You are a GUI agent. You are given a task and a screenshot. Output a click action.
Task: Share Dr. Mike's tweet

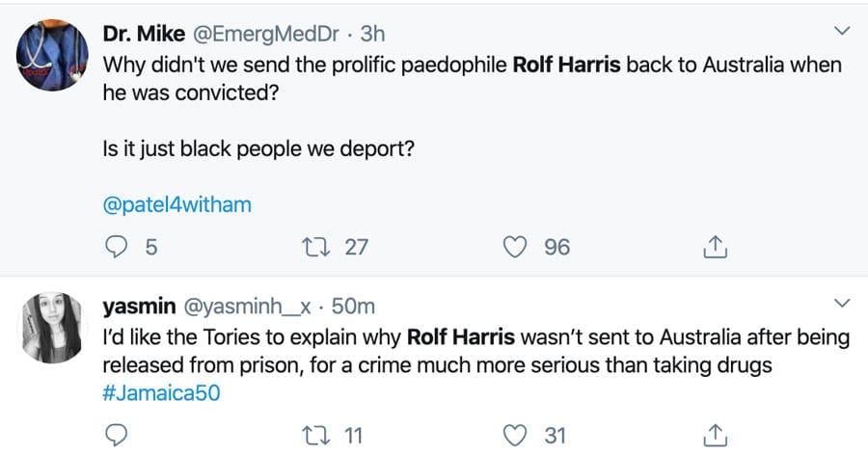pos(714,249)
